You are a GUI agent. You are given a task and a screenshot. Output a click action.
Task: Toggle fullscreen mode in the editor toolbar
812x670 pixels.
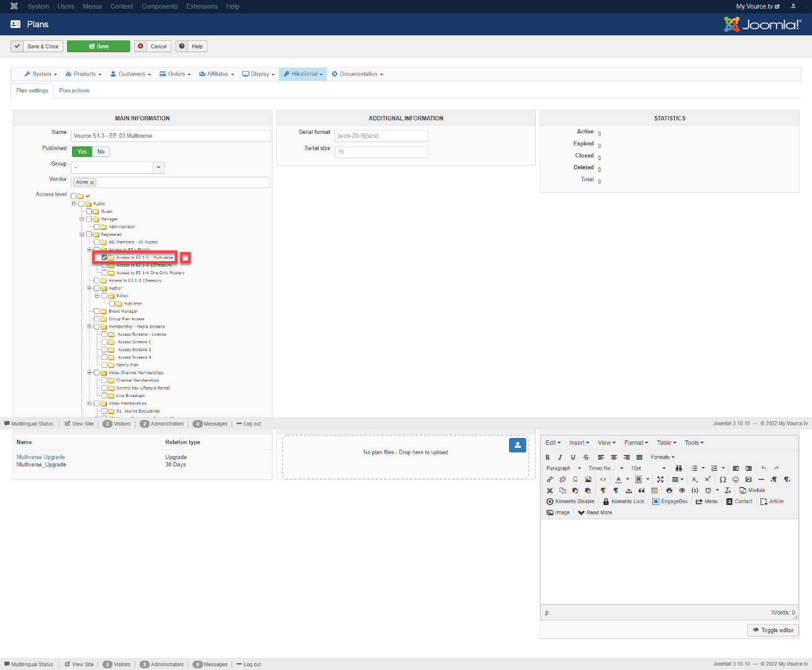pyautogui.click(x=660, y=480)
